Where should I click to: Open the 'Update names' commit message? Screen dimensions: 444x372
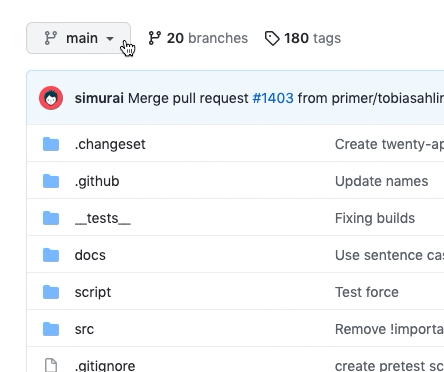(381, 181)
